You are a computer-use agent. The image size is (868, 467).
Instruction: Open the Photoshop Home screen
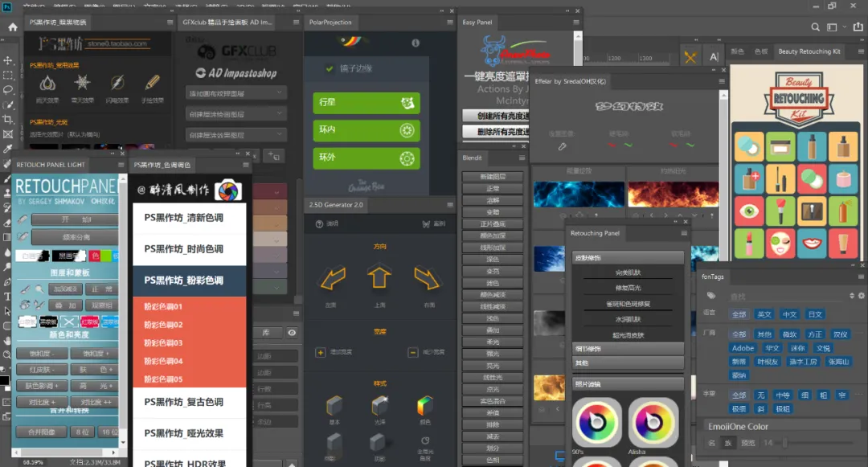(x=13, y=27)
